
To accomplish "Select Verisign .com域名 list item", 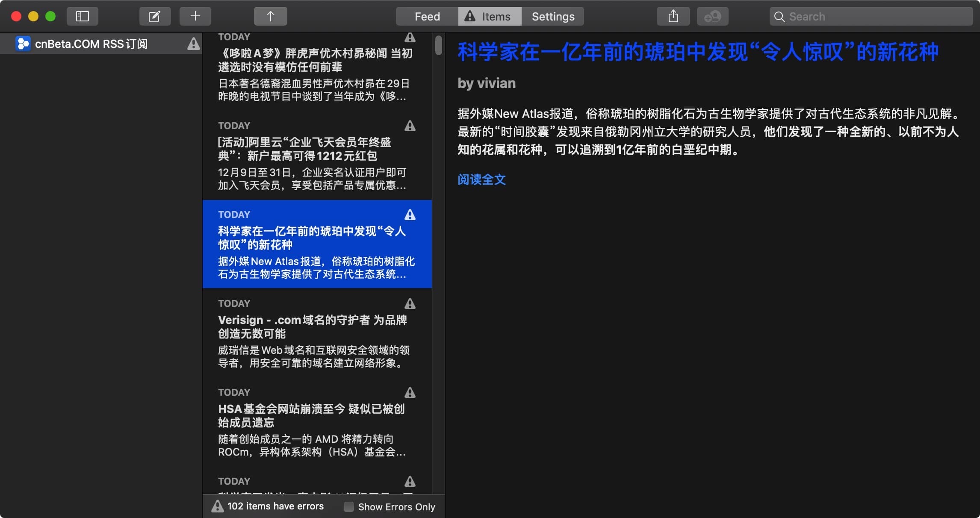I will tap(317, 333).
